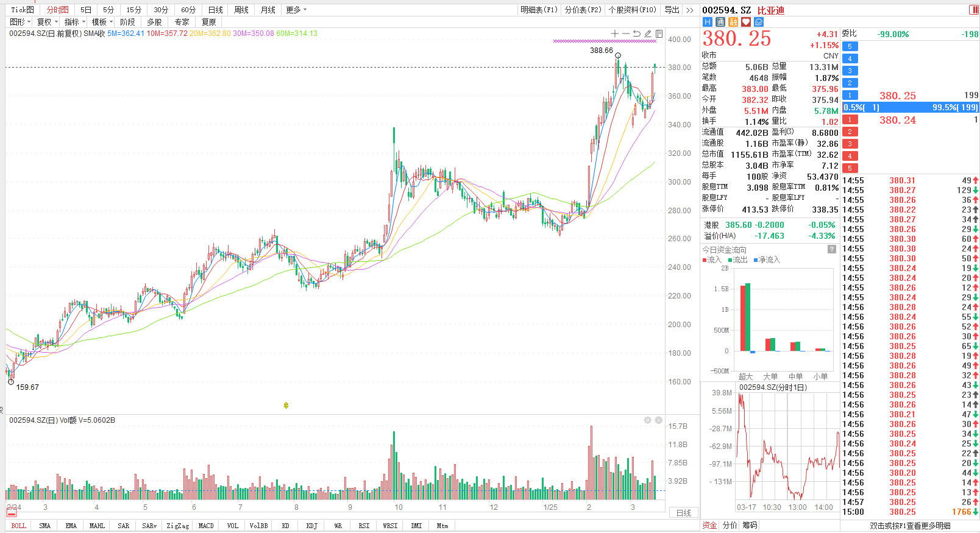Click sell level 1 blue order badge
Screen dimensions: 980x533
click(850, 95)
